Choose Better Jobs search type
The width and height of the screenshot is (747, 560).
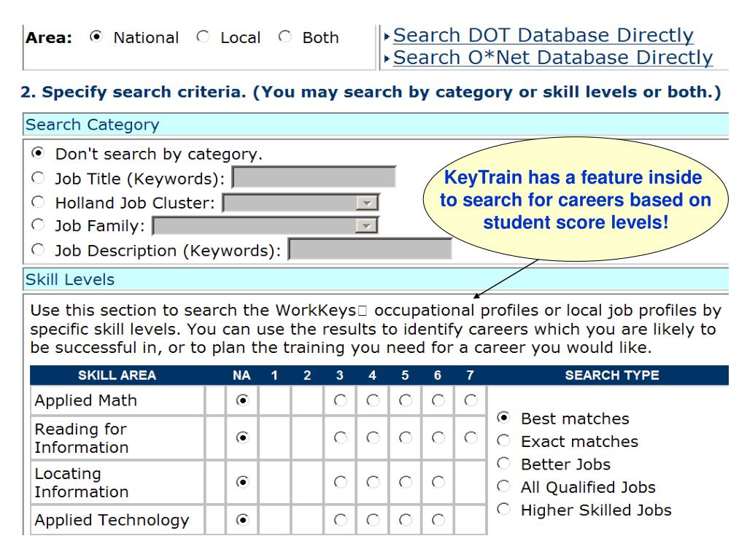tap(503, 463)
